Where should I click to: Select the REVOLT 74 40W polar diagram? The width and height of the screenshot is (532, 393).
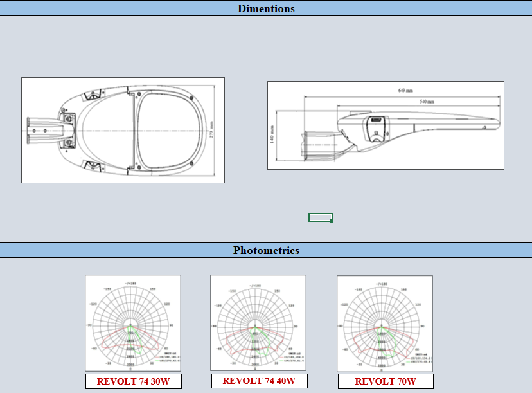click(258, 323)
